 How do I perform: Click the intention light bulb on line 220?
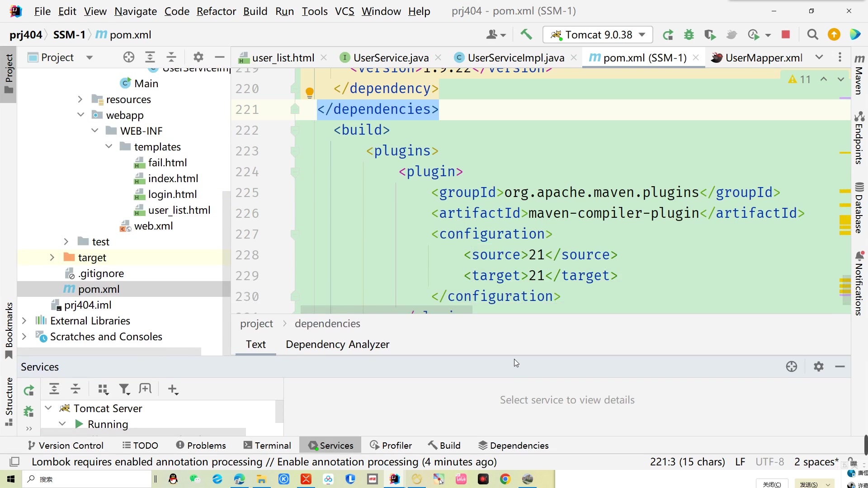tap(310, 93)
